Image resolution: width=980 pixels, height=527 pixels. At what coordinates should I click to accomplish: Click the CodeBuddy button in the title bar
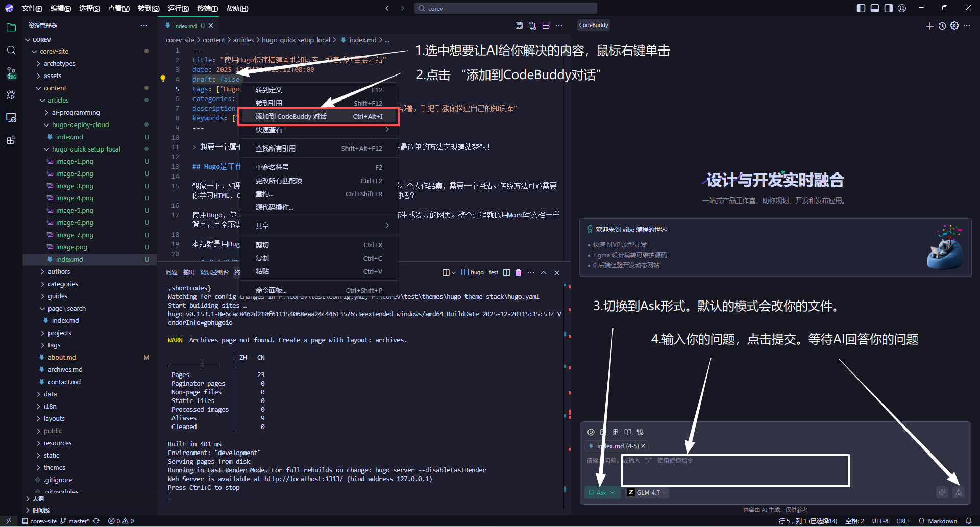(593, 25)
